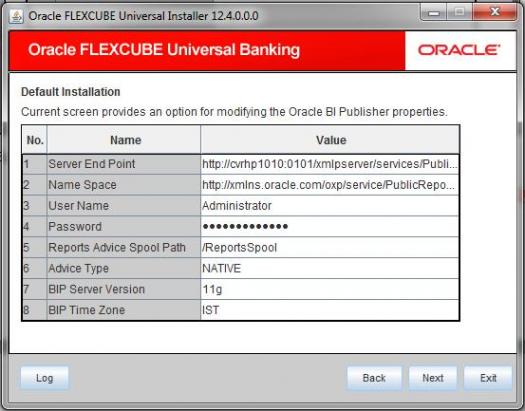Edit the Server End Point value field
Viewport: 525px width, 411px height.
point(329,164)
